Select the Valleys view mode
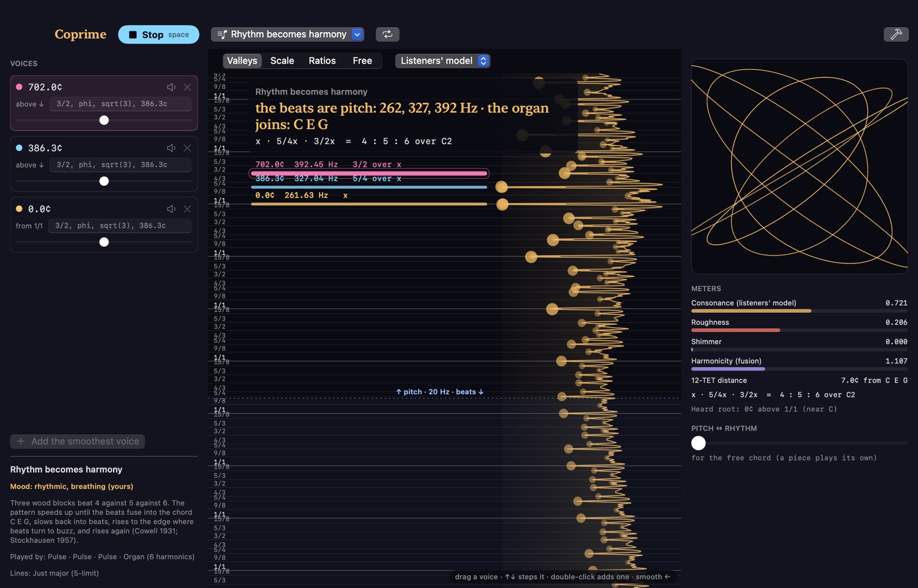 [242, 61]
